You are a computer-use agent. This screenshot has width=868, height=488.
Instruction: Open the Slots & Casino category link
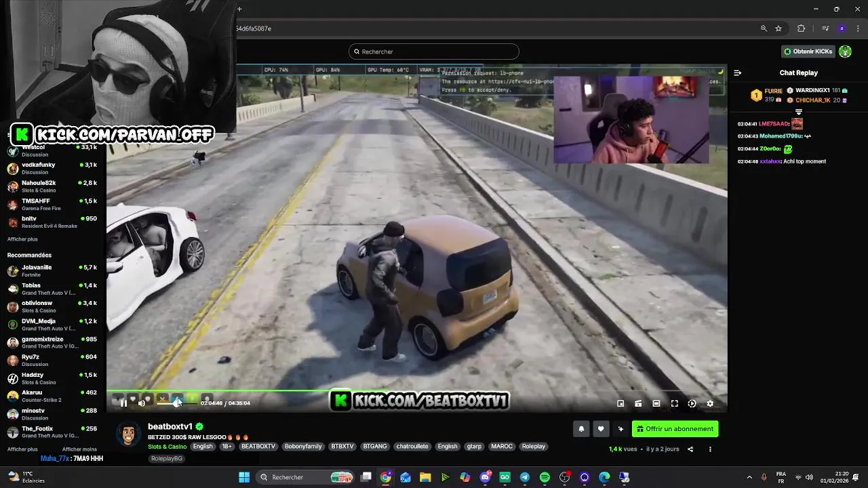[167, 447]
